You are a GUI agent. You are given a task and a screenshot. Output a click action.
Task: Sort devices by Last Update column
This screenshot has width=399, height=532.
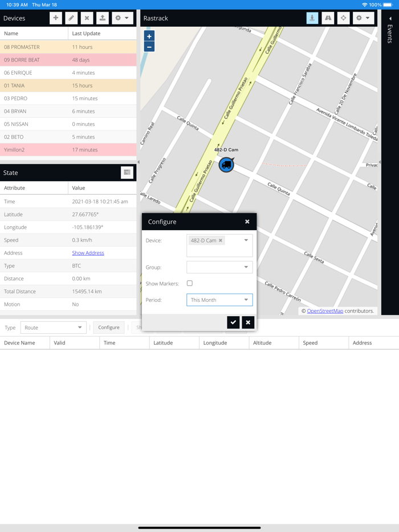tap(102, 33)
